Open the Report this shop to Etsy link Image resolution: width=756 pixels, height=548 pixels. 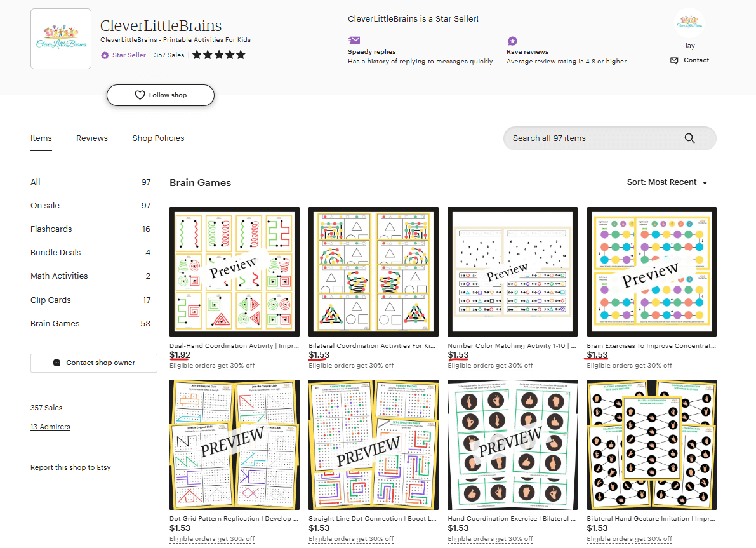(70, 467)
